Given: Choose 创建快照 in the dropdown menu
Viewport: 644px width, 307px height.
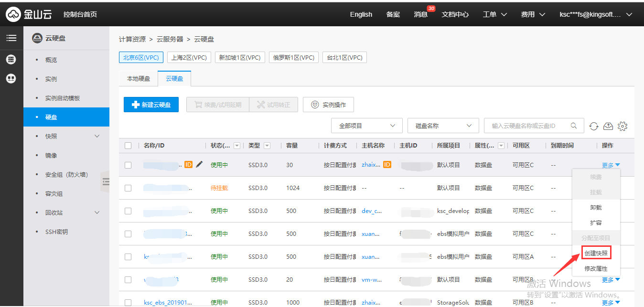Looking at the screenshot, I should (596, 254).
